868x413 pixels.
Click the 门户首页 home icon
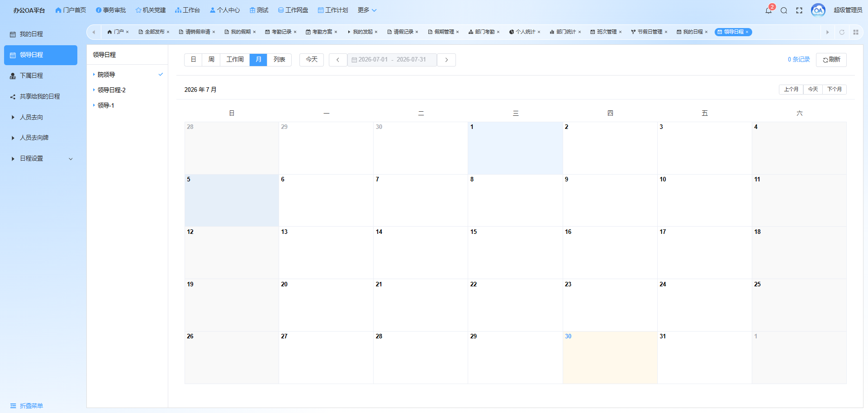pos(58,10)
